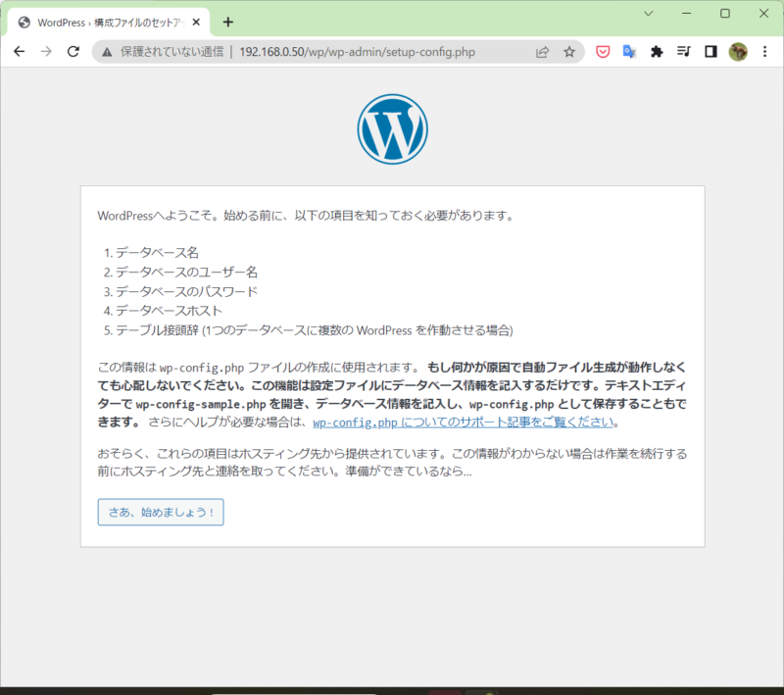Click the list item データベース名
The height and width of the screenshot is (695, 784).
tap(157, 253)
